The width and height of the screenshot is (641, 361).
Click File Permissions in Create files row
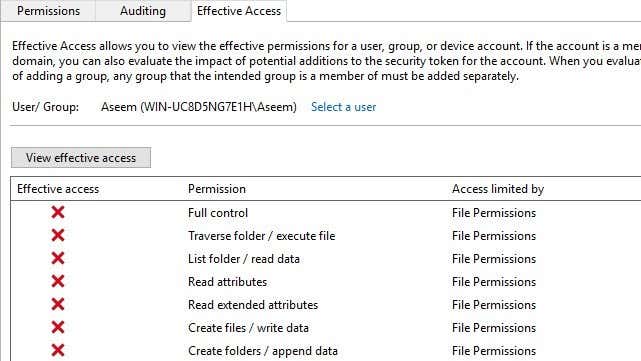(494, 328)
